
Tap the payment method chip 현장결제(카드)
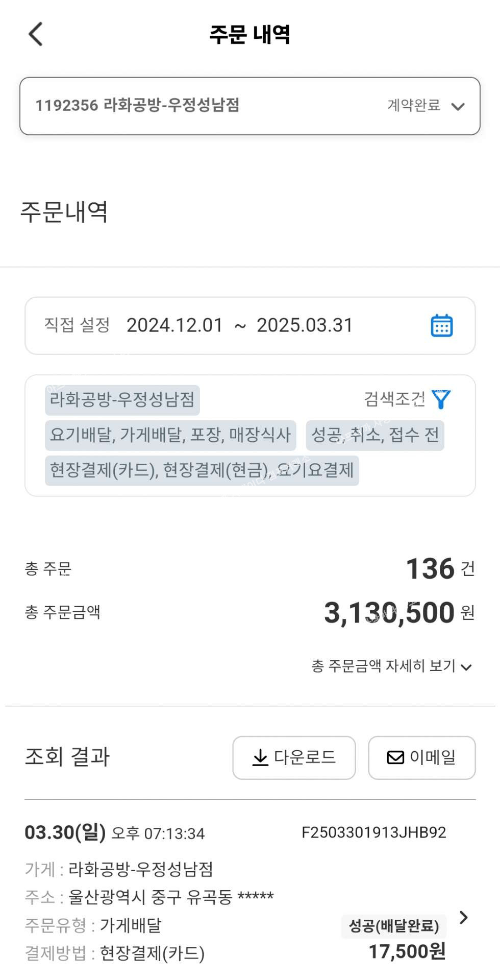(x=202, y=470)
